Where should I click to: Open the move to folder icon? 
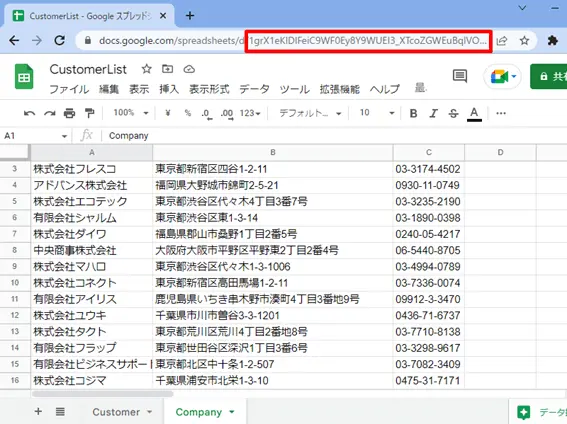pos(167,69)
